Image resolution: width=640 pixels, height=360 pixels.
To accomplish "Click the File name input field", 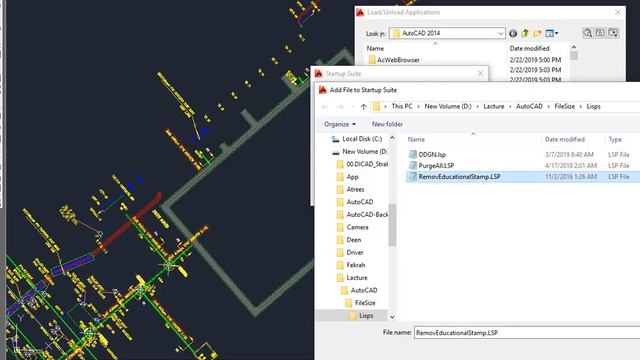I will [x=527, y=333].
